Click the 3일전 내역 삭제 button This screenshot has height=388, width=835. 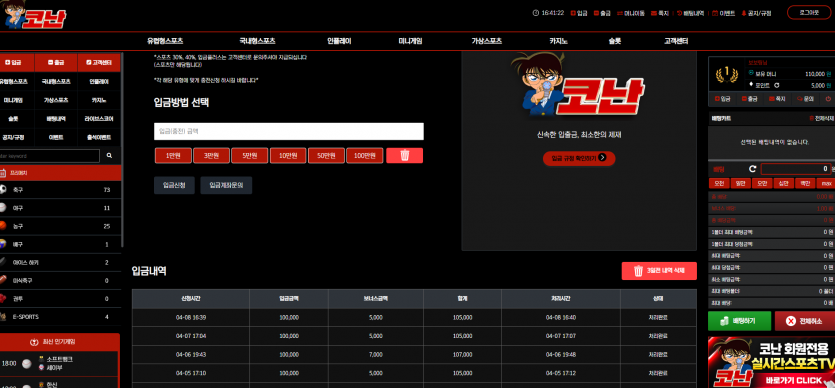tap(659, 271)
